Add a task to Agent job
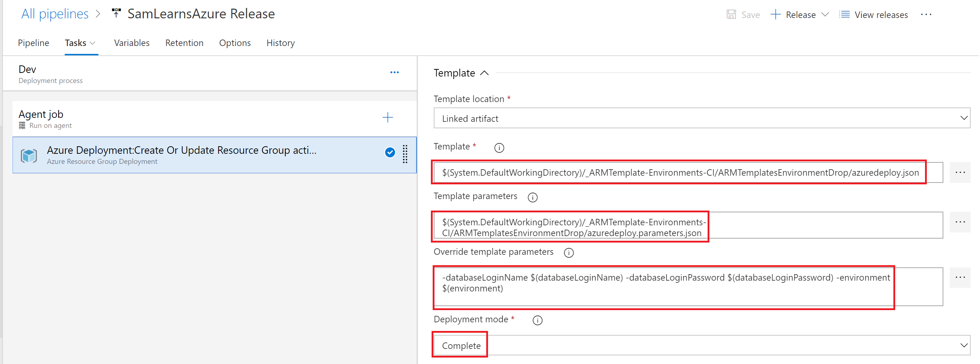980x364 pixels. click(387, 118)
